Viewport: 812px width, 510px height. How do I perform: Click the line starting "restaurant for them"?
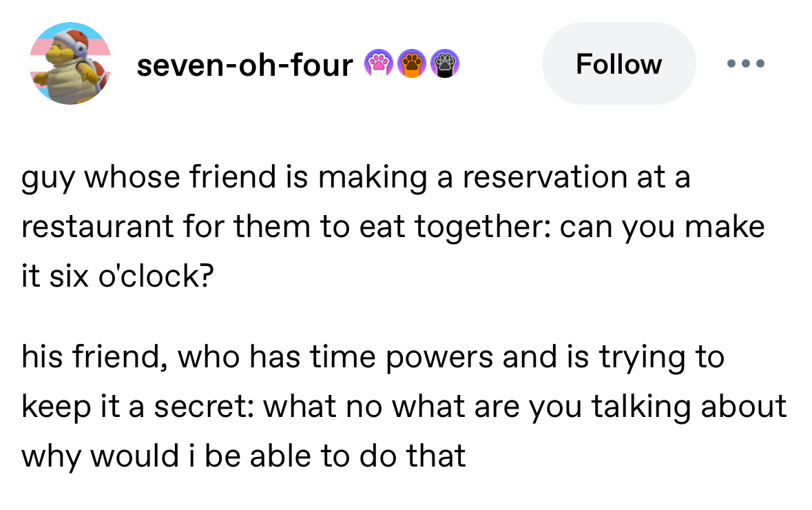tap(393, 226)
